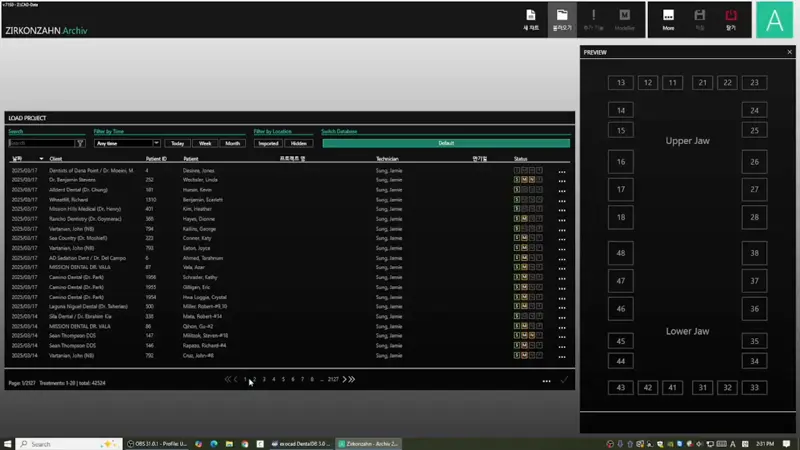Filter projects by Week

205,143
